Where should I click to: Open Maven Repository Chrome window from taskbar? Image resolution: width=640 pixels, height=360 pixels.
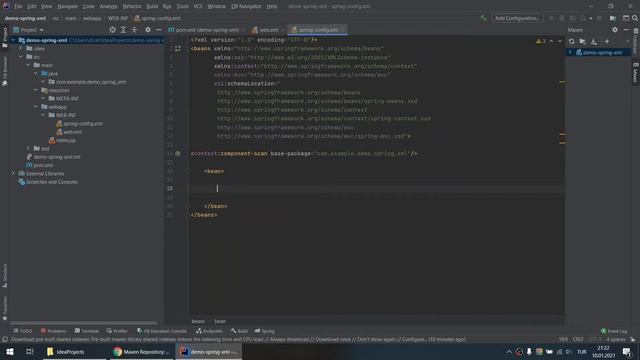pos(142,351)
